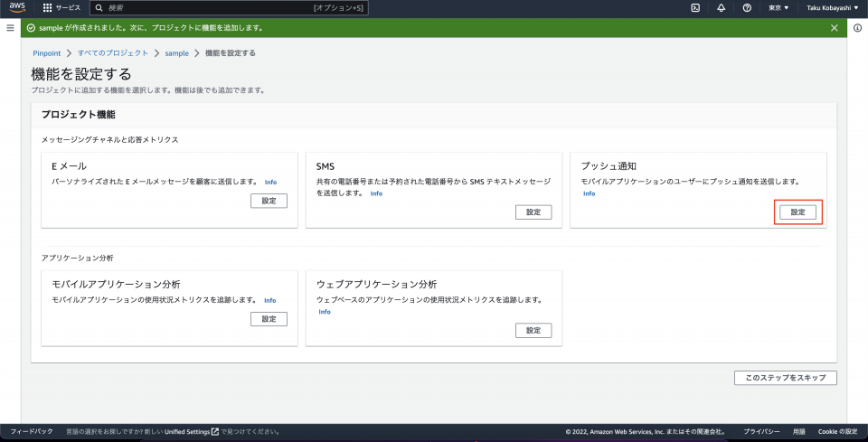868x442 pixels.
Task: Click the 機能を設定する page heading
Action: [81, 73]
